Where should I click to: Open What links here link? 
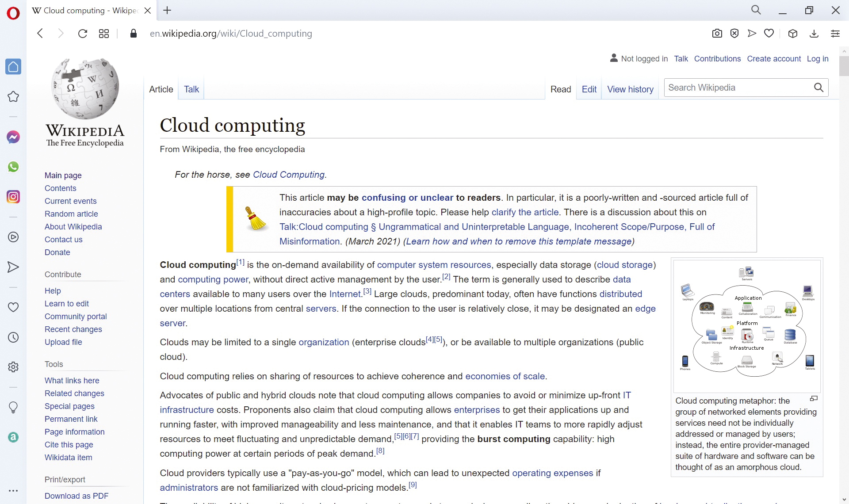(x=72, y=381)
